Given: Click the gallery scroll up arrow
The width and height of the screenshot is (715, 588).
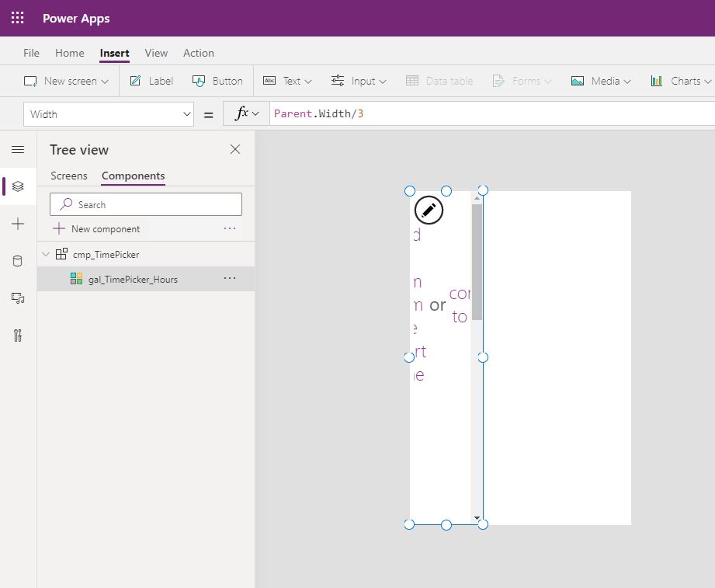Looking at the screenshot, I should pyautogui.click(x=477, y=198).
